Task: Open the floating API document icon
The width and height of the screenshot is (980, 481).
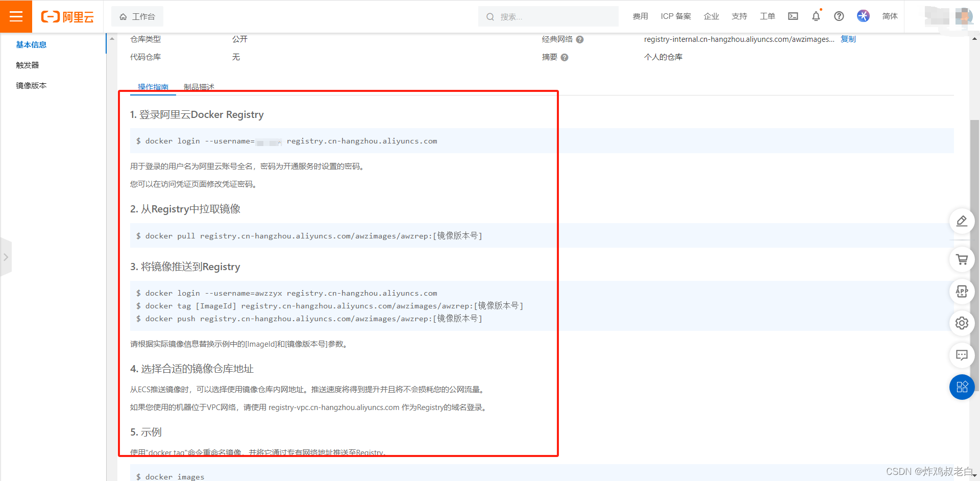Action: point(962,291)
